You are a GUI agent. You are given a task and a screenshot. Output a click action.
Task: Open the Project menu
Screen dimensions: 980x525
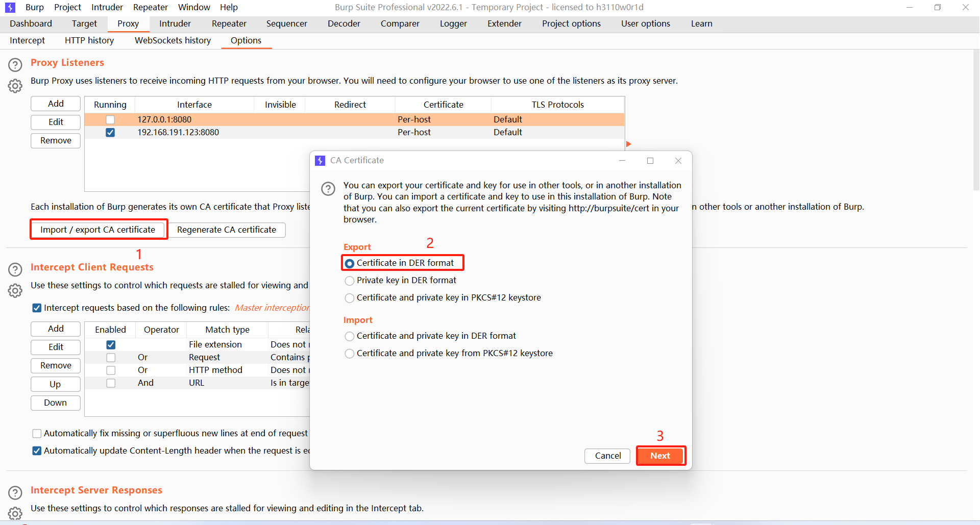tap(67, 7)
